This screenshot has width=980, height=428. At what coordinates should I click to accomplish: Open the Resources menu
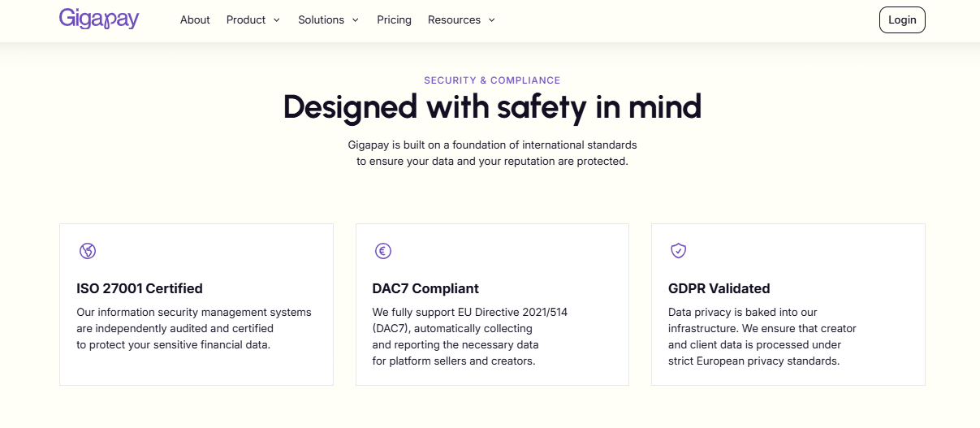pos(462,19)
